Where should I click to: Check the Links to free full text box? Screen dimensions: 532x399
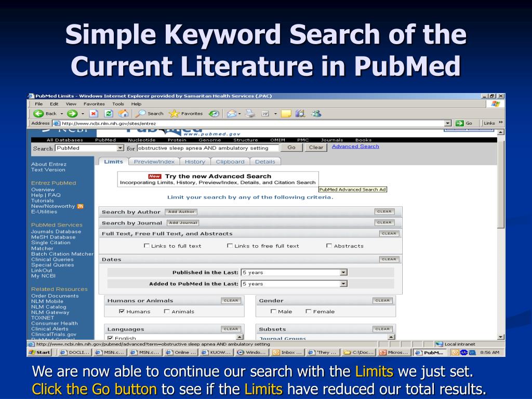click(230, 246)
